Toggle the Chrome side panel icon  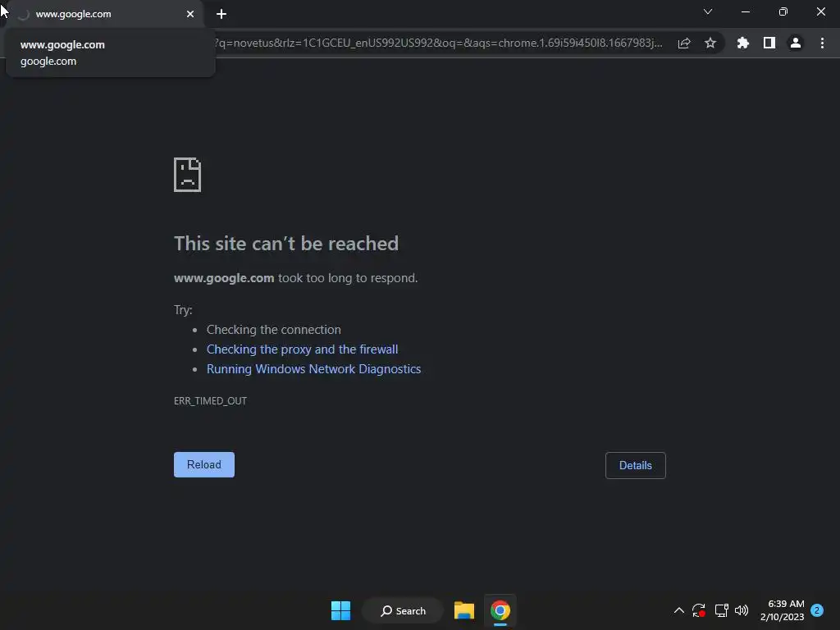(769, 43)
